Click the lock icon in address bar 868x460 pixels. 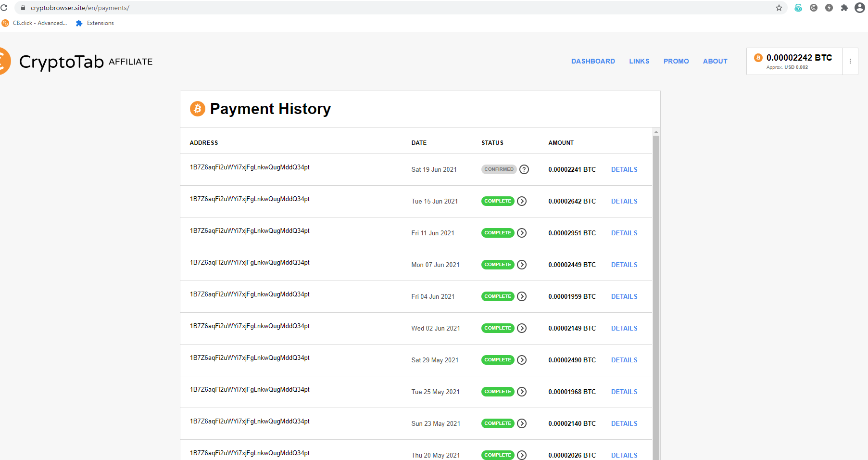point(23,8)
